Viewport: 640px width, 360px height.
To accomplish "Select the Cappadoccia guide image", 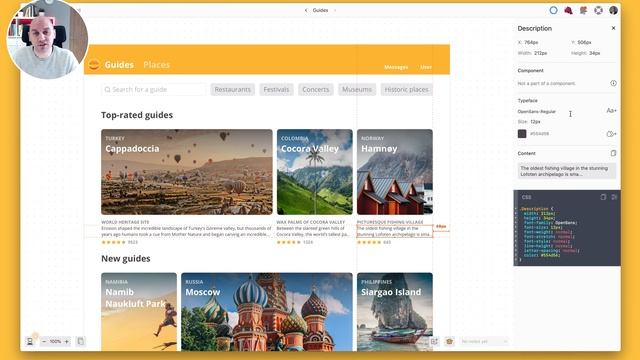I will 187,172.
